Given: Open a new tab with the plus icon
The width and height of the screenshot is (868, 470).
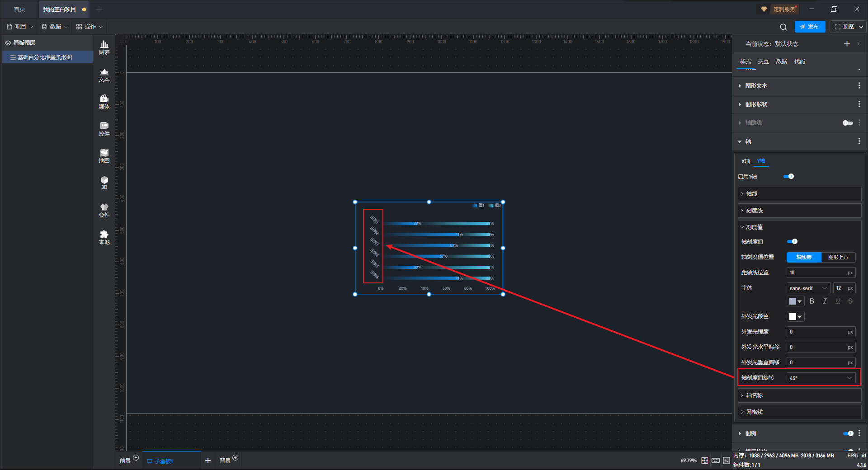Looking at the screenshot, I should [x=99, y=9].
